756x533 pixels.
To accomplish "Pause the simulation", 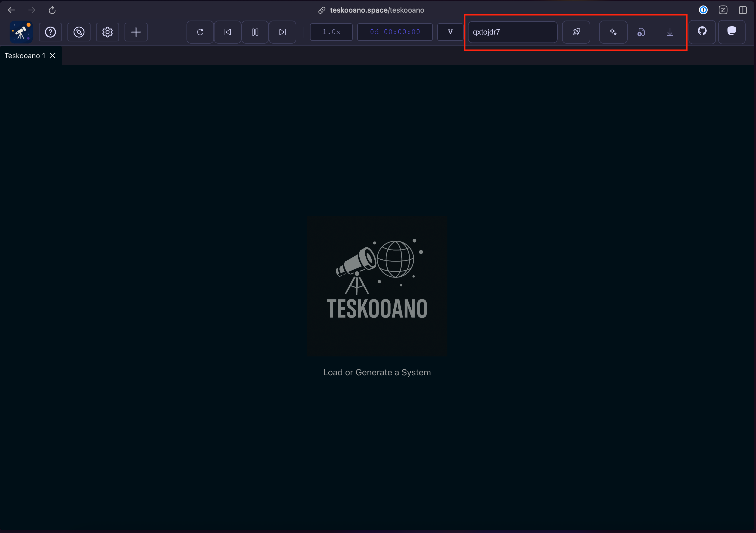I will (x=255, y=32).
